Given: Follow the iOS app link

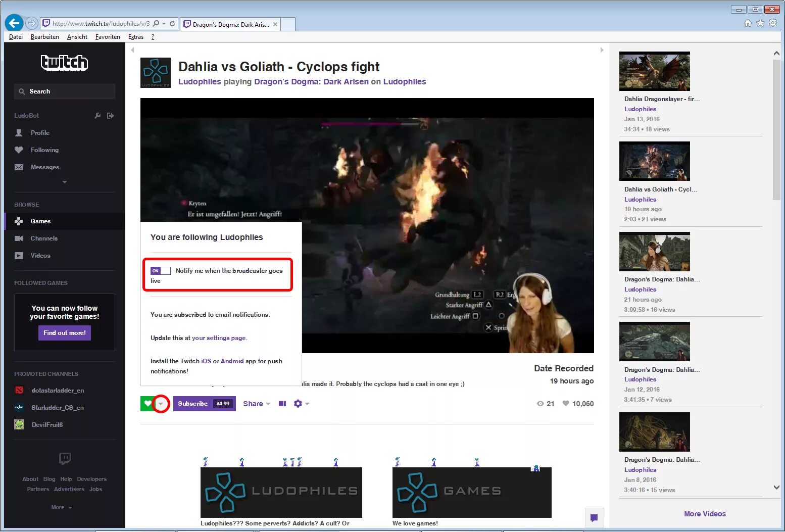Looking at the screenshot, I should [x=206, y=361].
